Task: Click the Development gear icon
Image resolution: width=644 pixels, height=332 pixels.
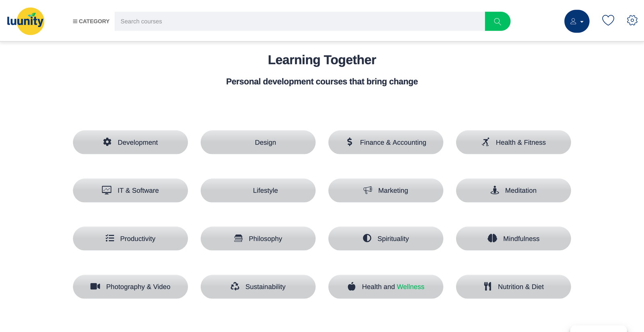Action: coord(107,142)
